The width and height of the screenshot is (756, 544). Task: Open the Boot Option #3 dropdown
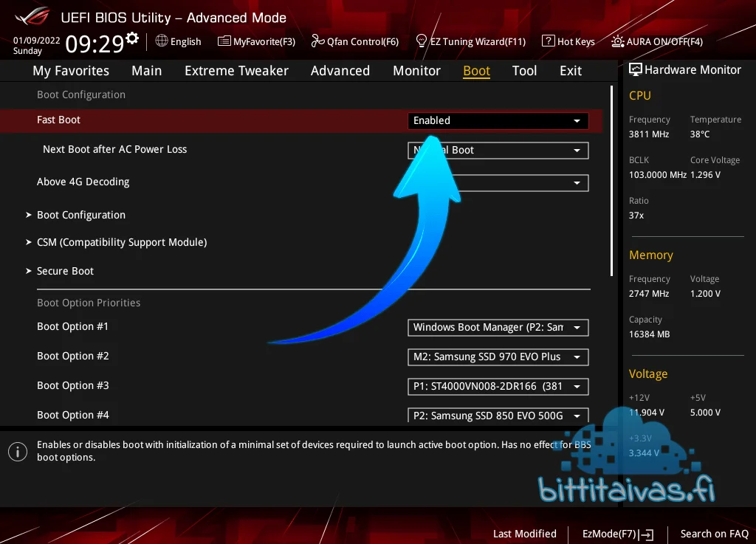click(498, 387)
